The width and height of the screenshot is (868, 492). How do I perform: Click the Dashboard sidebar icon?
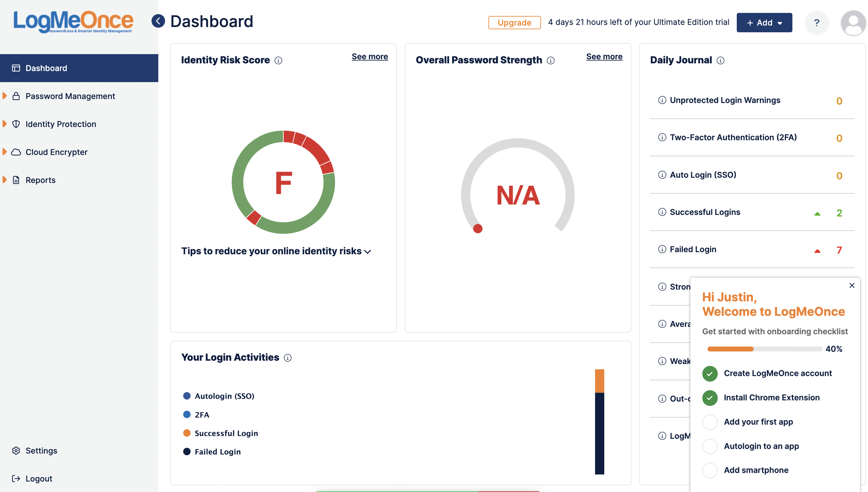tap(16, 68)
